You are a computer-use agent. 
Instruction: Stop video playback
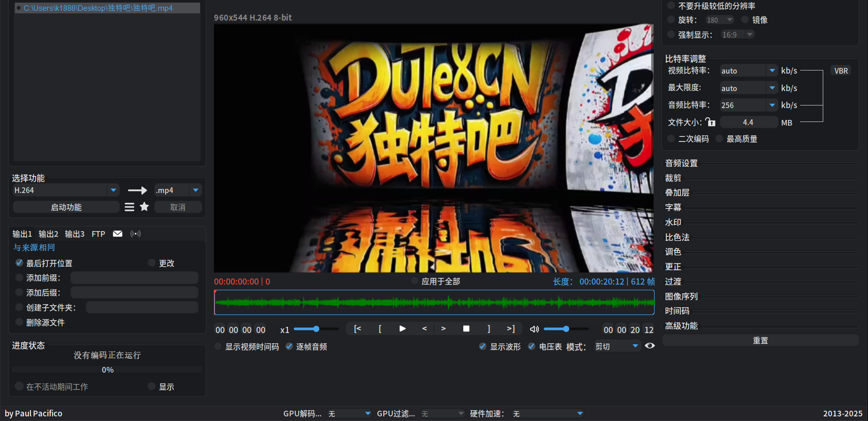tap(466, 328)
